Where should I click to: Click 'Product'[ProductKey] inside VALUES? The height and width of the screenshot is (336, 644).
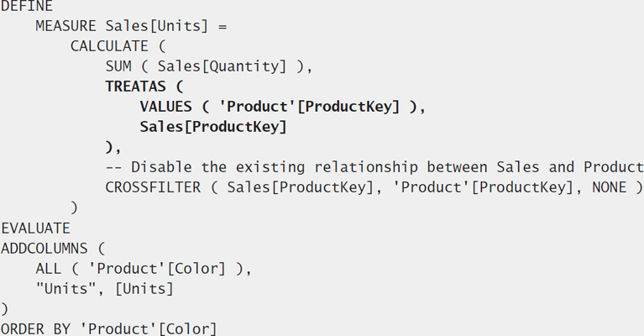click(309, 107)
